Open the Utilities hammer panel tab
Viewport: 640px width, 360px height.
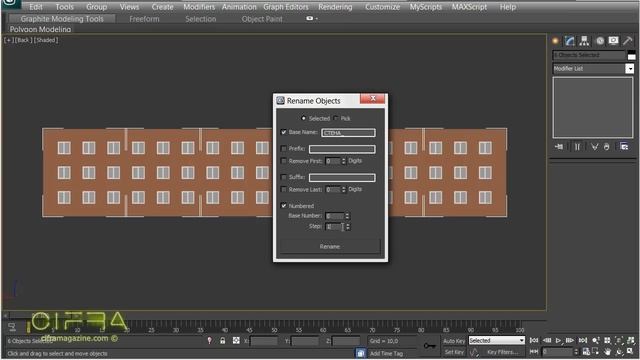(x=627, y=40)
